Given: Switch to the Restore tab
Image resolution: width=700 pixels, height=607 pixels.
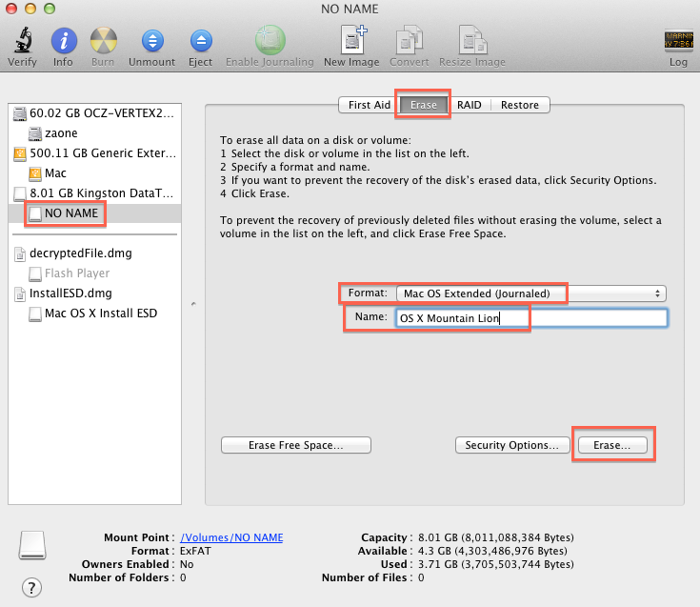Looking at the screenshot, I should point(520,105).
